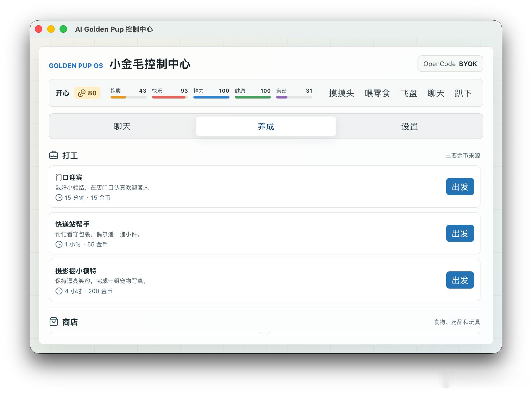Close the AI Golden Pup window
Image resolution: width=532 pixels, height=393 pixels.
pos(39,29)
